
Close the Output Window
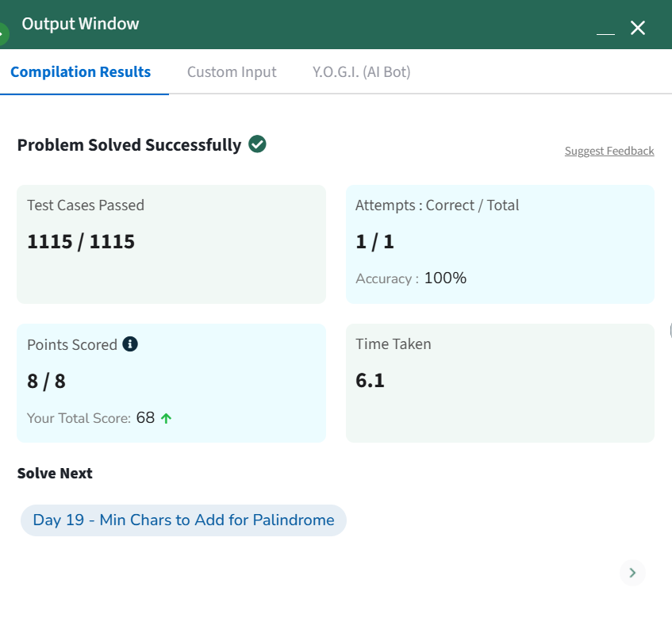638,28
